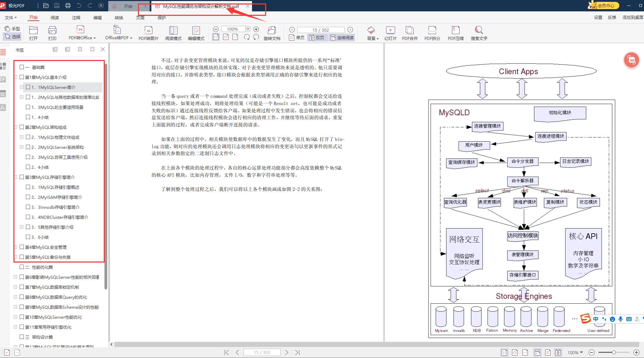Viewport: 644px width, 358px height.
Task: Rotate view counterclockwise icon
Action: click(256, 37)
